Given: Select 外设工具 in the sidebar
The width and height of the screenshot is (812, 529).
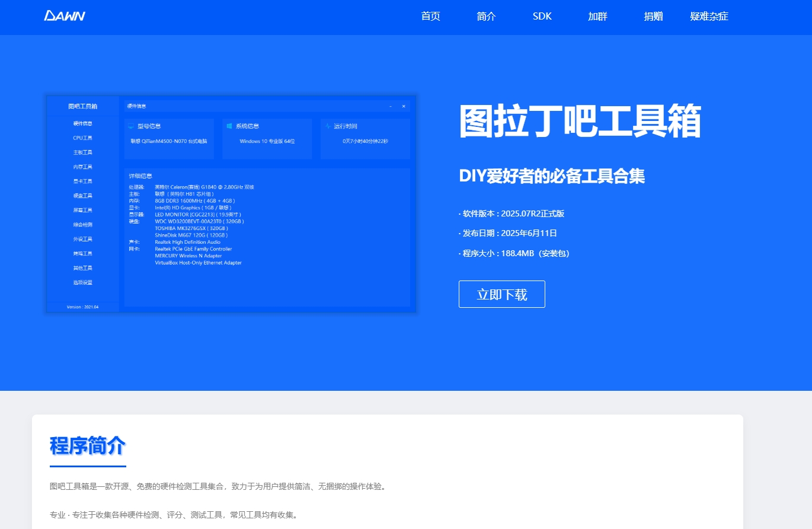Looking at the screenshot, I should pyautogui.click(x=83, y=239).
